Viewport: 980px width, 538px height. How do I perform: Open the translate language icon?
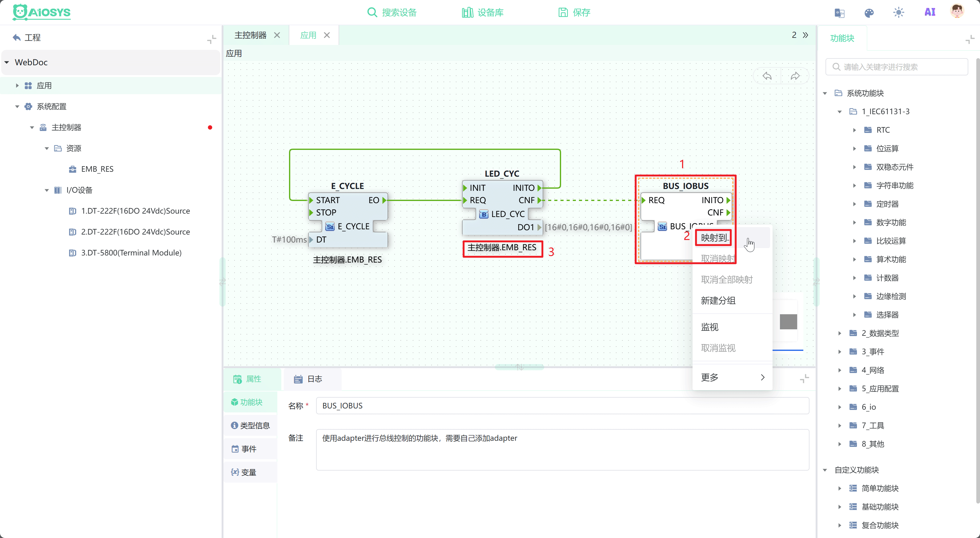(839, 13)
